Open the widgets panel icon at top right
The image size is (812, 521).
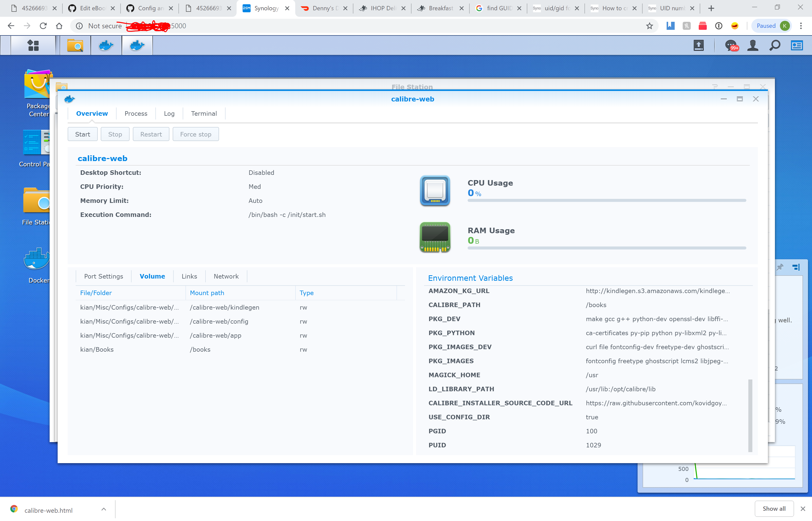click(x=797, y=45)
